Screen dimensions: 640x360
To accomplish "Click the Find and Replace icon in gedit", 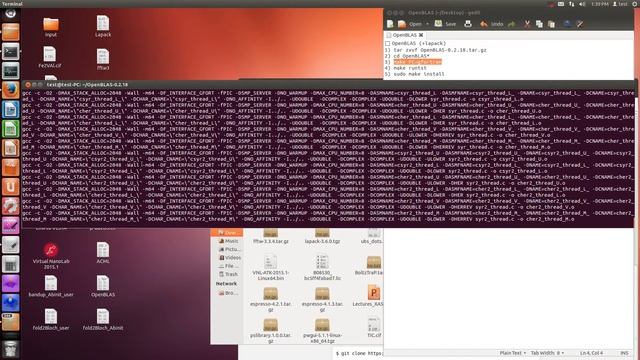I will [580, 24].
